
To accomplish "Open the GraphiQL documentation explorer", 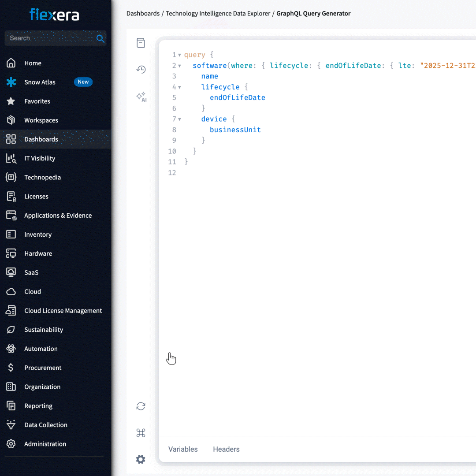I will (x=141, y=43).
